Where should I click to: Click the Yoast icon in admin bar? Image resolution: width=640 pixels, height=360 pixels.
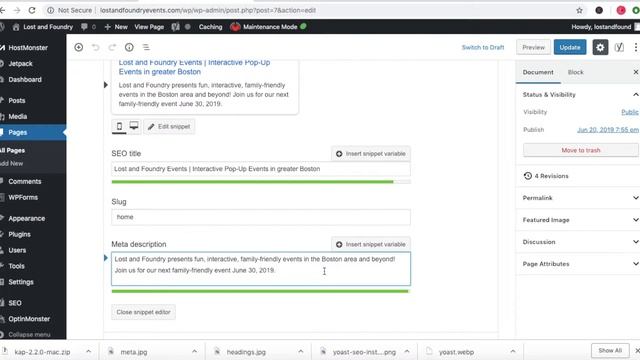tap(176, 27)
